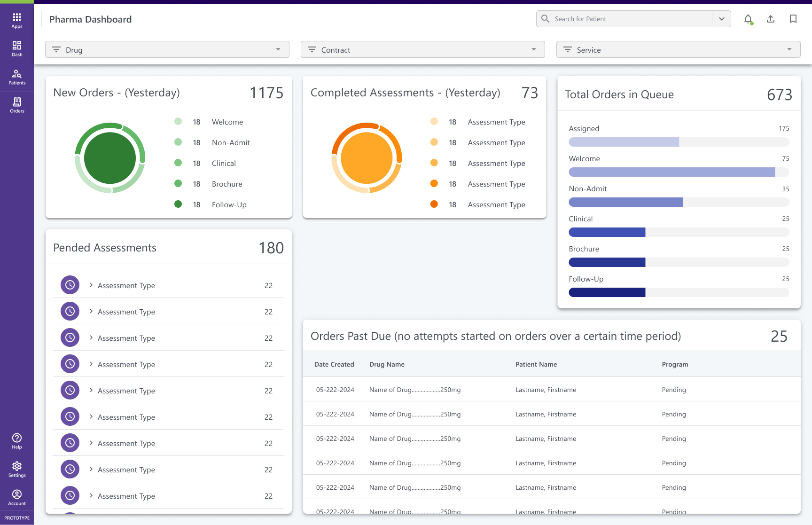Open the Orders section in the sidebar

click(17, 105)
